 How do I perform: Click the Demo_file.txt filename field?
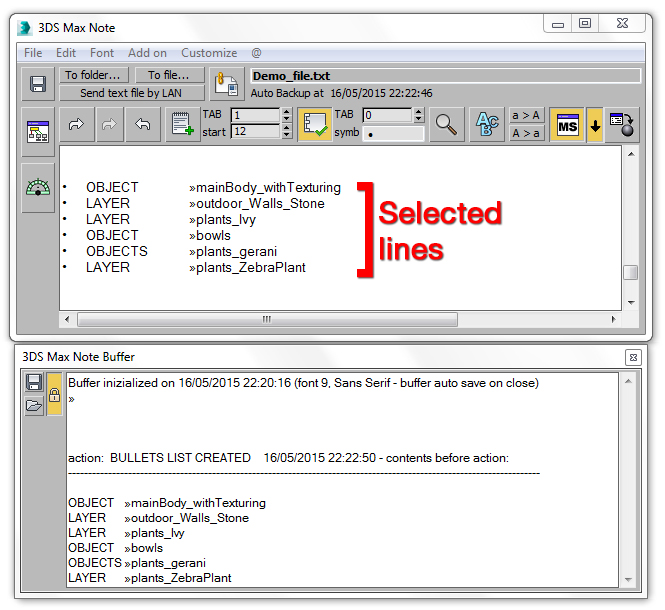point(445,76)
